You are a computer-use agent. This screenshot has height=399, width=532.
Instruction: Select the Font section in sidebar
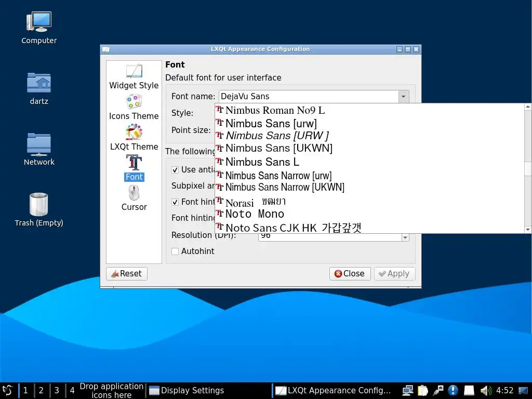[x=134, y=168]
